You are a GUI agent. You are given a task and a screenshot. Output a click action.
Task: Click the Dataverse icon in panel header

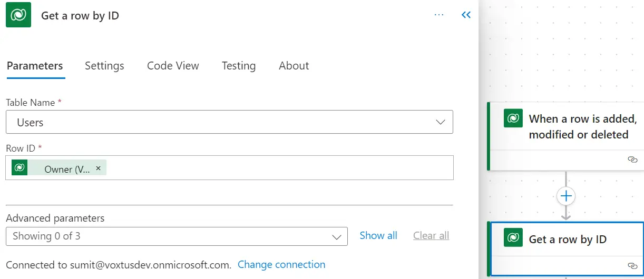[x=18, y=15]
